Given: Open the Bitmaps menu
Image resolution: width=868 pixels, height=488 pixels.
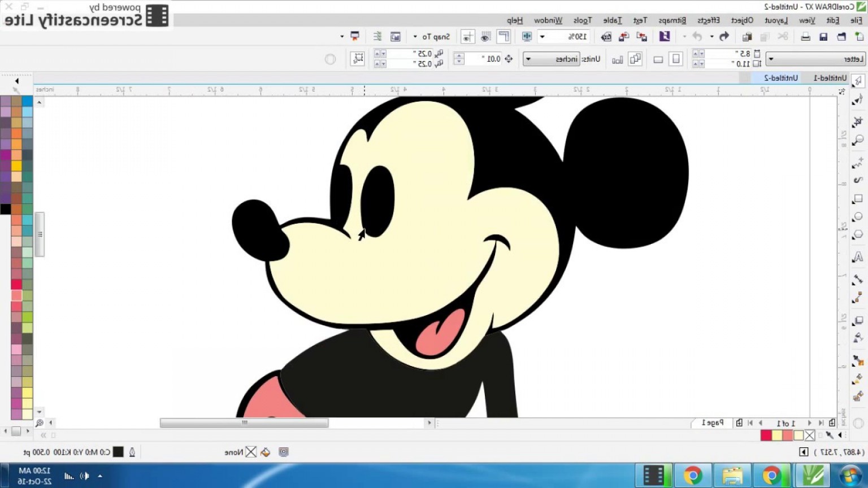Looking at the screenshot, I should point(672,20).
